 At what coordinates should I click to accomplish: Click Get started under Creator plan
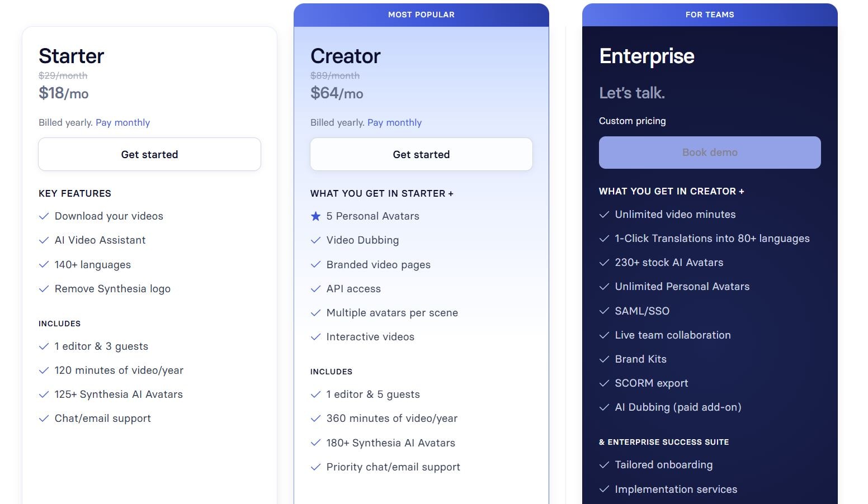(421, 154)
